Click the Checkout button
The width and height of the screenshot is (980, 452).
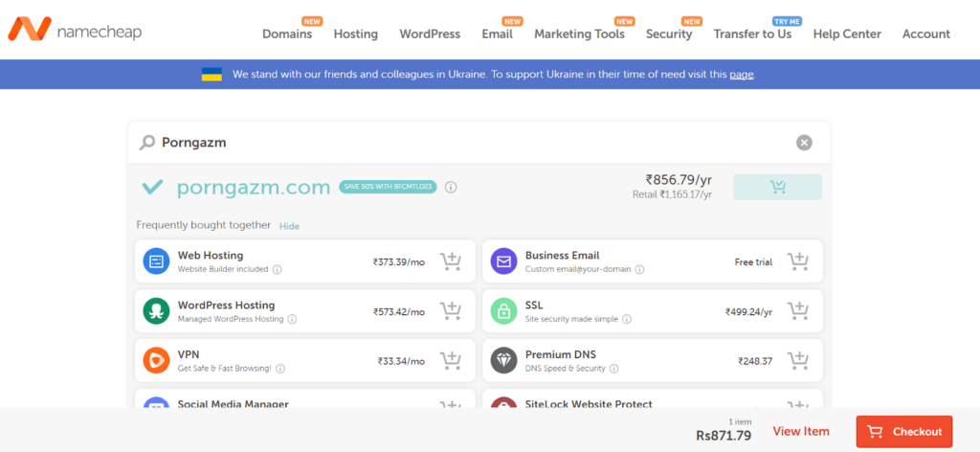pyautogui.click(x=903, y=431)
